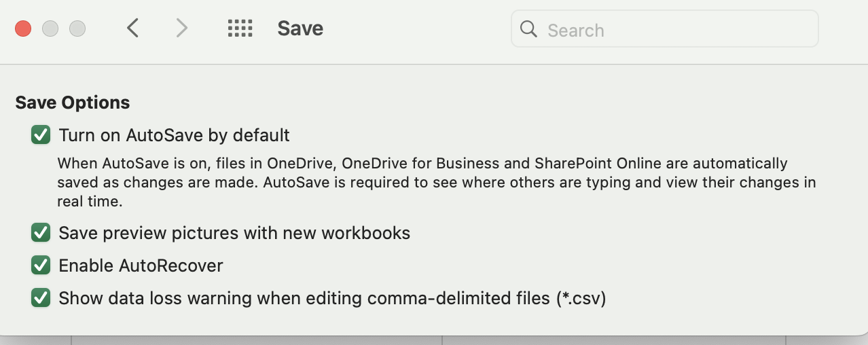Open Show All preferences grid
The width and height of the screenshot is (868, 345).
coord(240,29)
